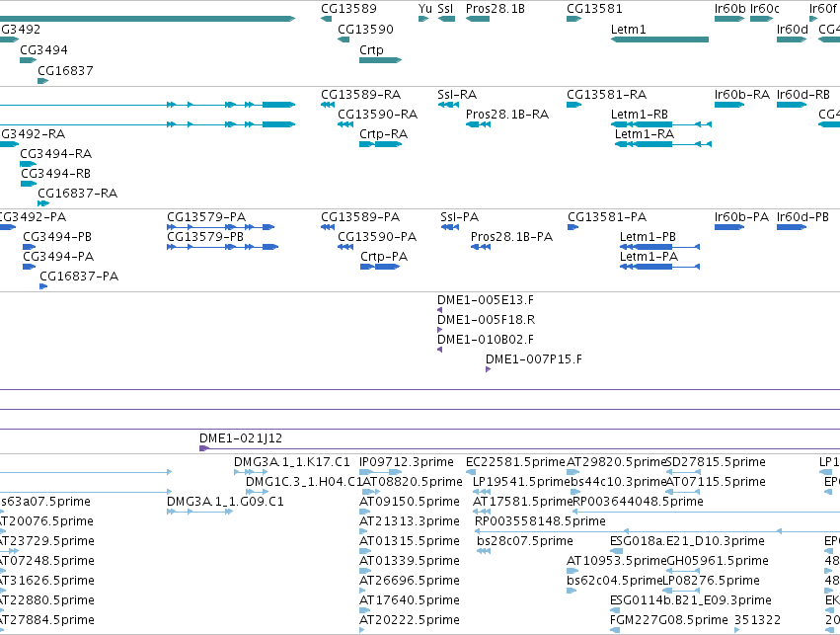Select protein Ssl-PA
Viewport: 840px width, 635px height.
(x=460, y=217)
